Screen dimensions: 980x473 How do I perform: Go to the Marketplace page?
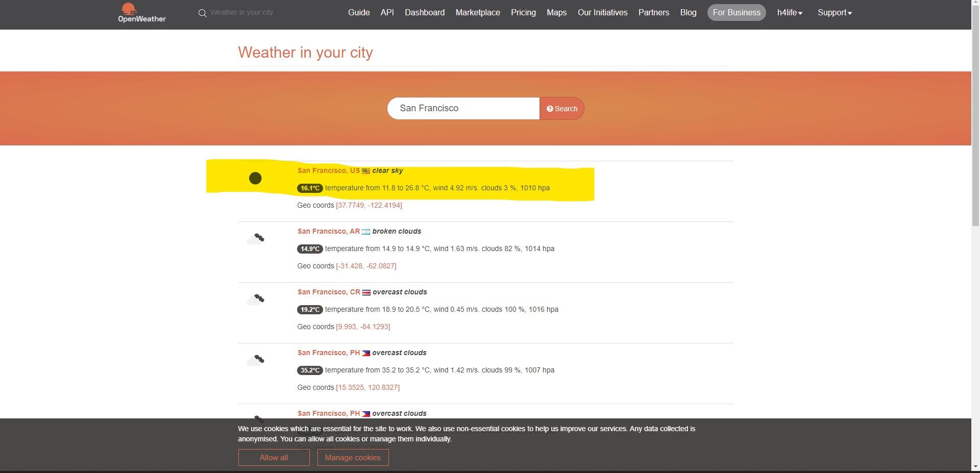pyautogui.click(x=478, y=13)
